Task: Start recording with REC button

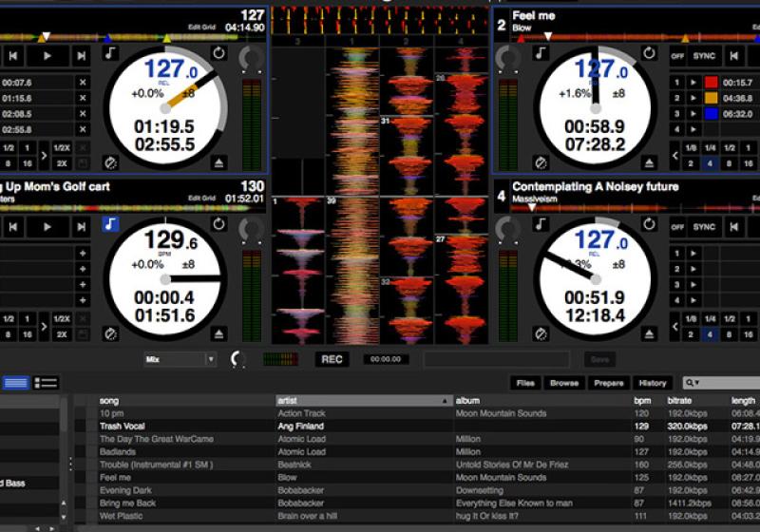Action: click(x=332, y=359)
